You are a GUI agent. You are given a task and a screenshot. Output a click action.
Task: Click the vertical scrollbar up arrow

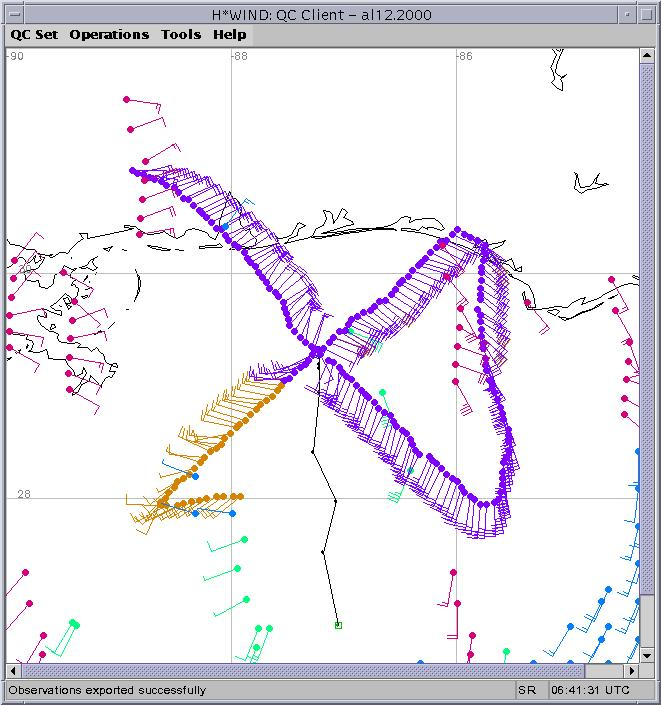(x=646, y=56)
